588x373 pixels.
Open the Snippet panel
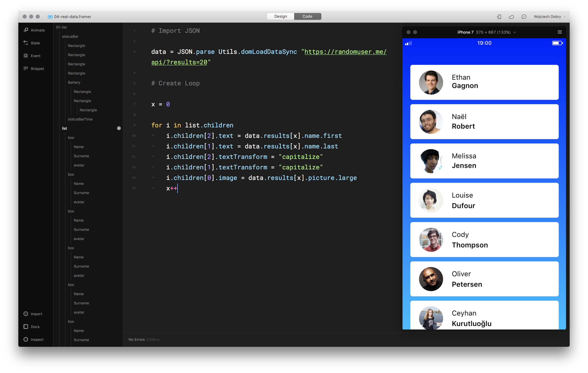[26, 68]
